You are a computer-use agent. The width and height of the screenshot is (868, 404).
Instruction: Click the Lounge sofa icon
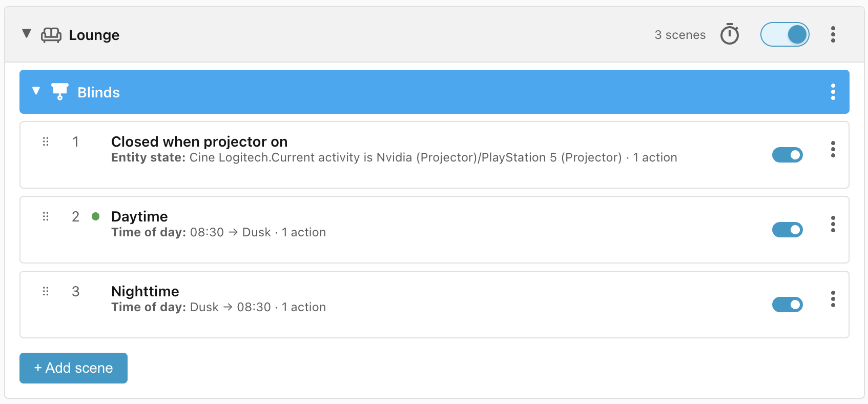[51, 35]
